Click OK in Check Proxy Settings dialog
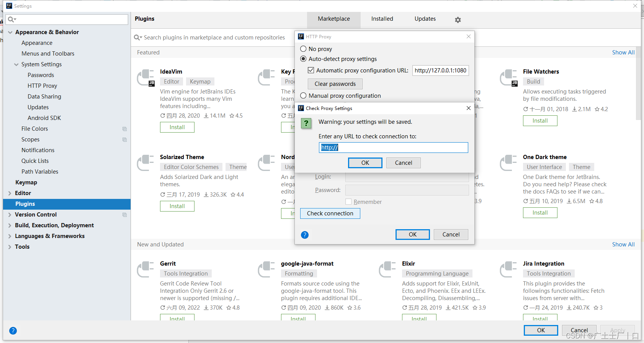The height and width of the screenshot is (343, 644). (x=365, y=163)
